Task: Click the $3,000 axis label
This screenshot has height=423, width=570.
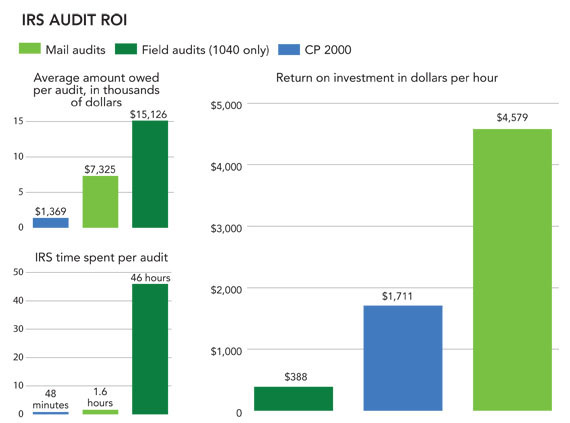Action: pos(226,228)
